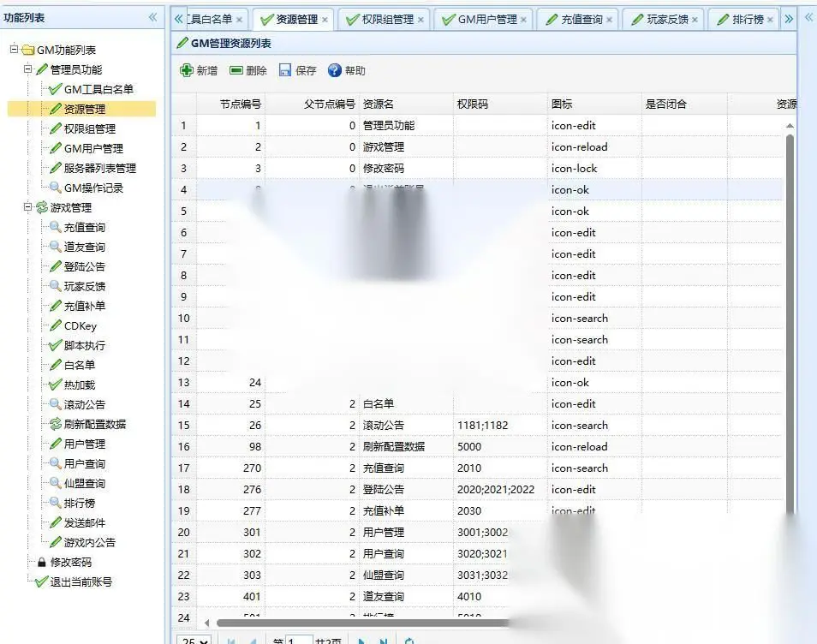The image size is (817, 644).
Task: Open the page size dropdown
Action: coord(194,641)
